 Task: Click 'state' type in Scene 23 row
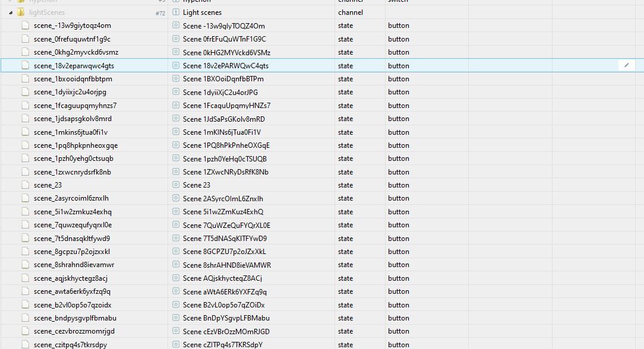click(345, 185)
